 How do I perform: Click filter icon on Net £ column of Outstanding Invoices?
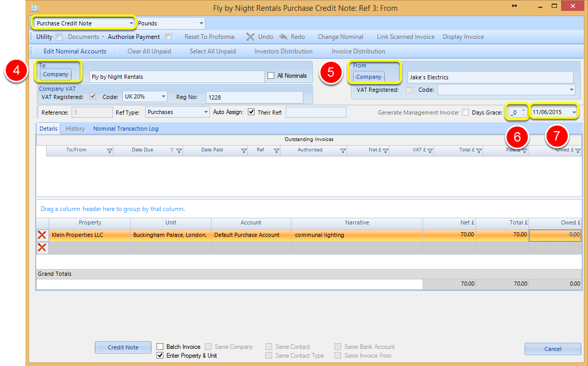[385, 151]
